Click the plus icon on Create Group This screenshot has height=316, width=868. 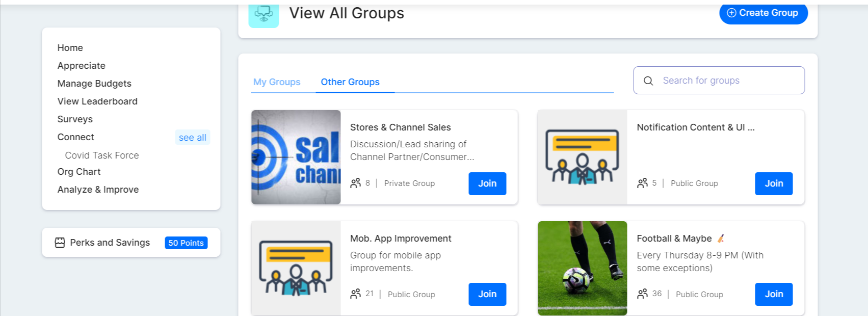click(x=731, y=13)
